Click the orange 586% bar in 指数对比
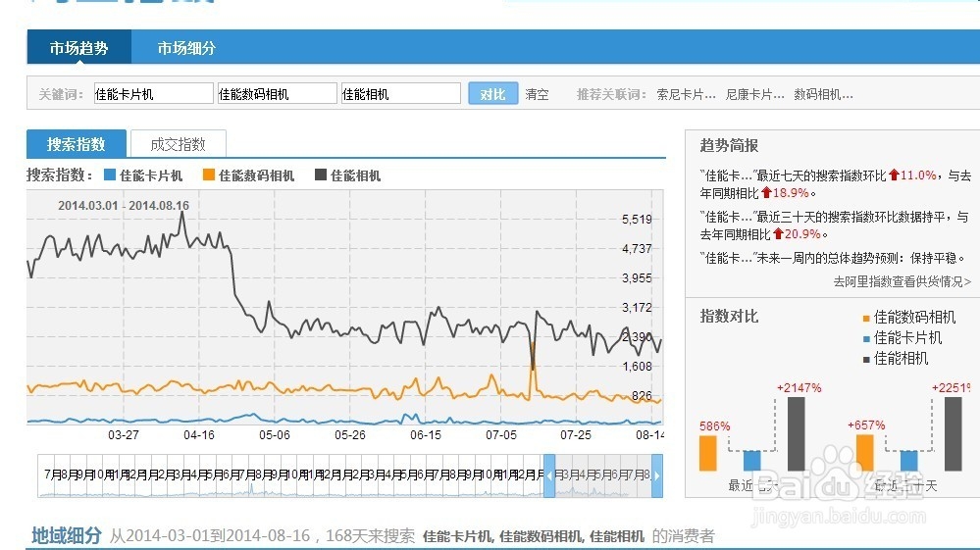Viewport: 980px width, 550px height. [x=707, y=453]
